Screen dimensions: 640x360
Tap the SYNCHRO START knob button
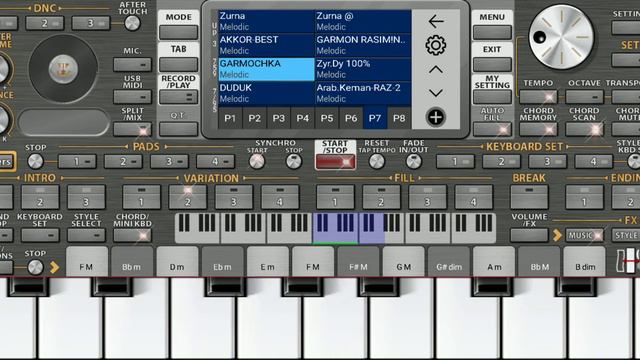tap(257, 162)
